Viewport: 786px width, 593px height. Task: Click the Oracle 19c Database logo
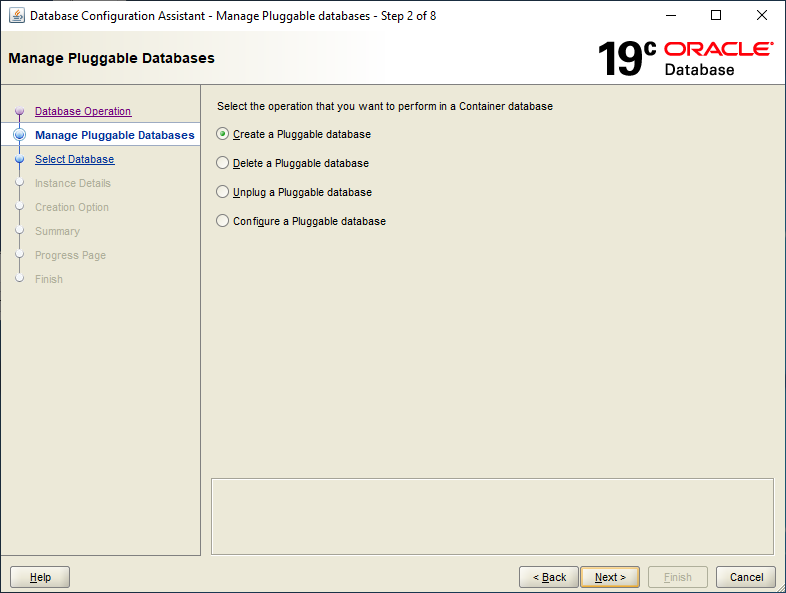685,58
